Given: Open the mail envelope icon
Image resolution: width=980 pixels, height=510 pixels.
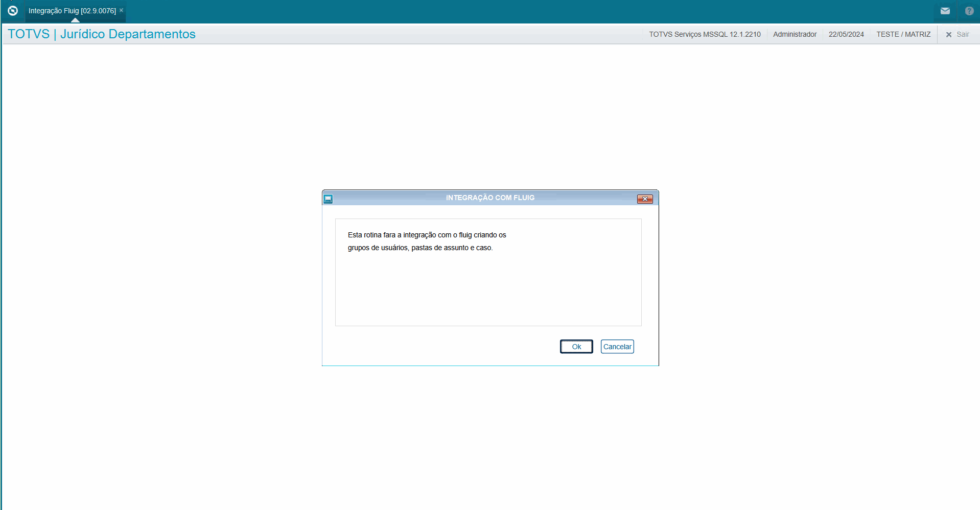Looking at the screenshot, I should [x=945, y=11].
